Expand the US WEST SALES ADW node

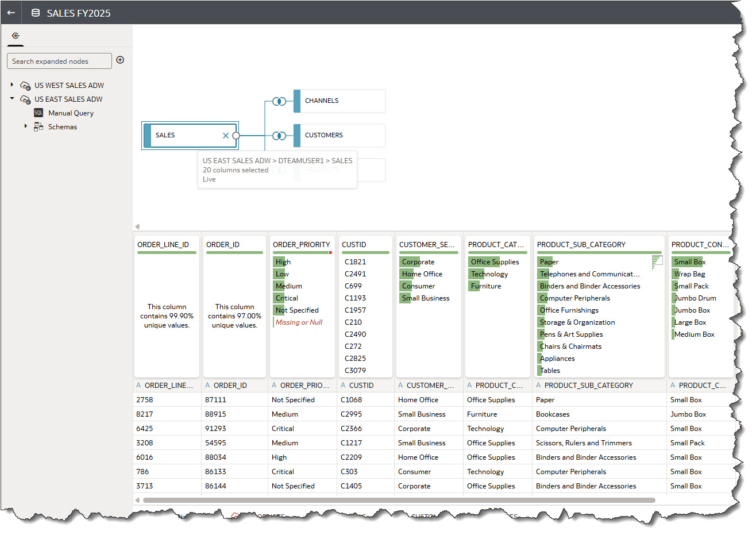12,84
